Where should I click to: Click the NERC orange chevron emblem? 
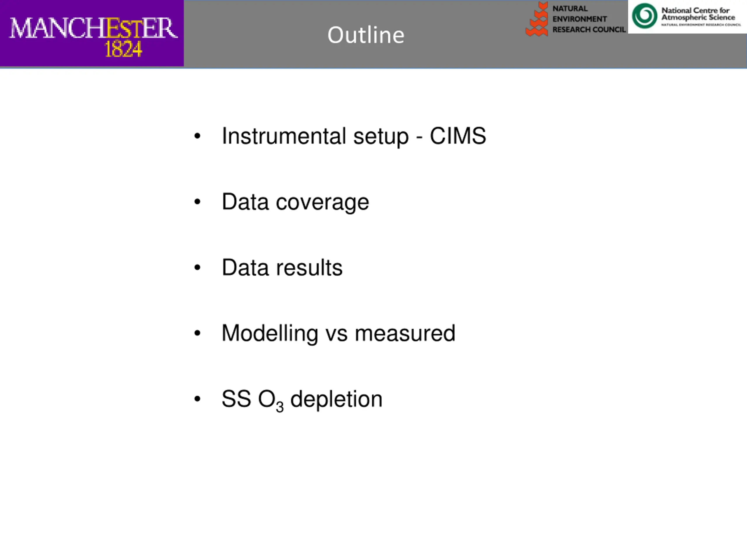pos(537,19)
